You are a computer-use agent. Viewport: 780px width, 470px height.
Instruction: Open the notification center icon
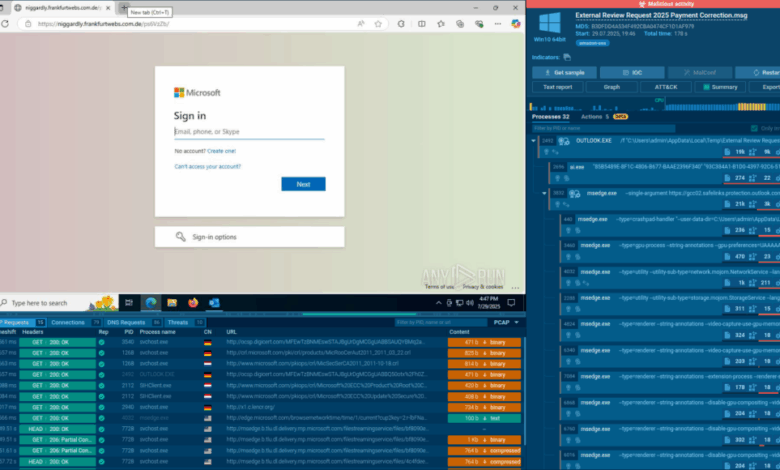[x=511, y=302]
